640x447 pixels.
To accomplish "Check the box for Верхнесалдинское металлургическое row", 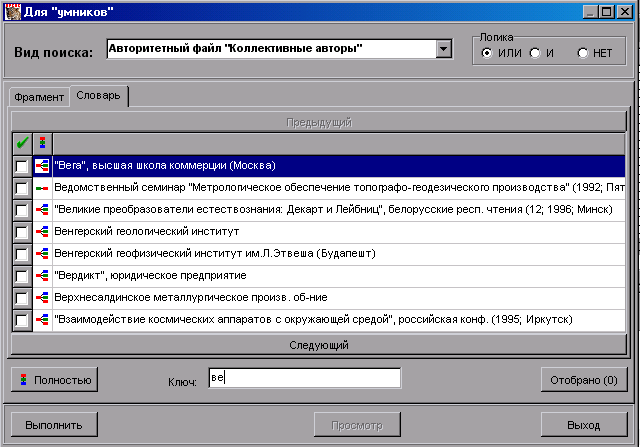I will click(x=22, y=298).
